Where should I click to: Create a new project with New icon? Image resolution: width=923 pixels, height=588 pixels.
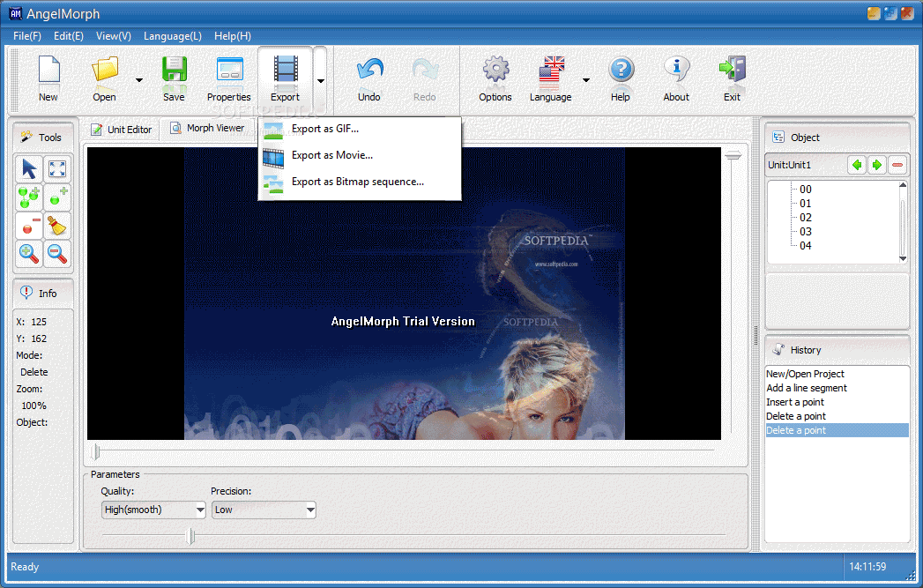[48, 78]
